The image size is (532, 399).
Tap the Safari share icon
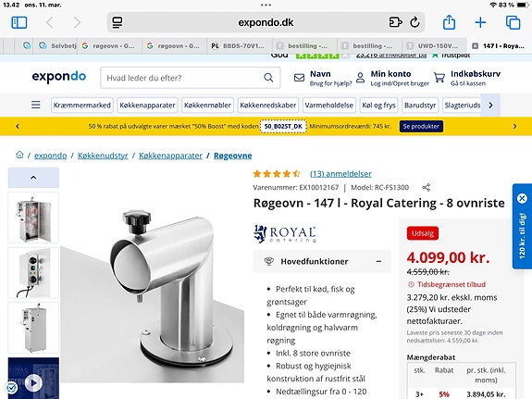pos(449,22)
